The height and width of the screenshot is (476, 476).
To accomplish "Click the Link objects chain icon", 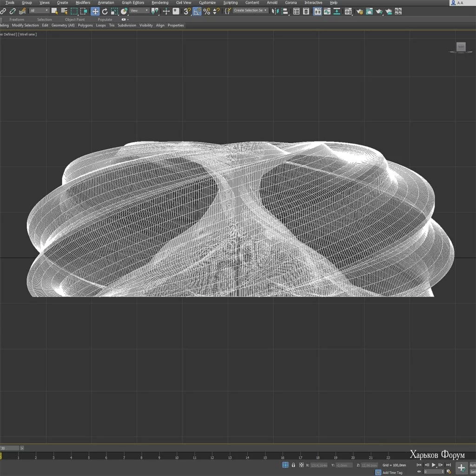I will 3,11.
